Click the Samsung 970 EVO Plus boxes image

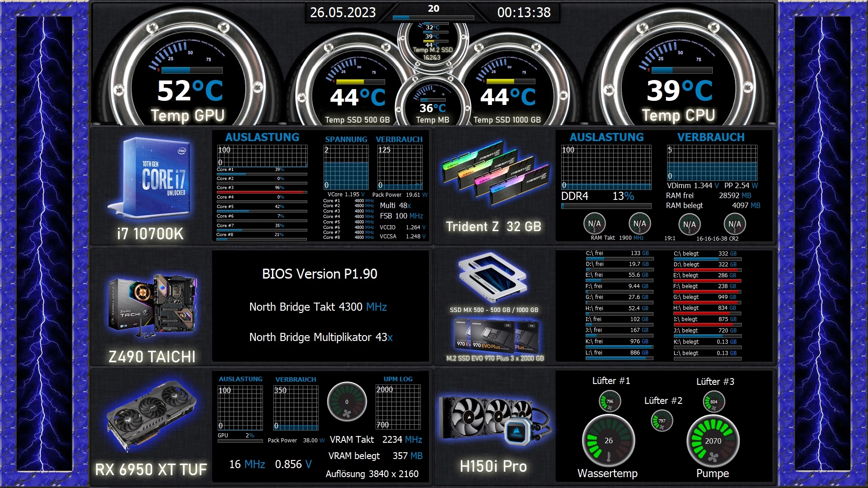496,336
